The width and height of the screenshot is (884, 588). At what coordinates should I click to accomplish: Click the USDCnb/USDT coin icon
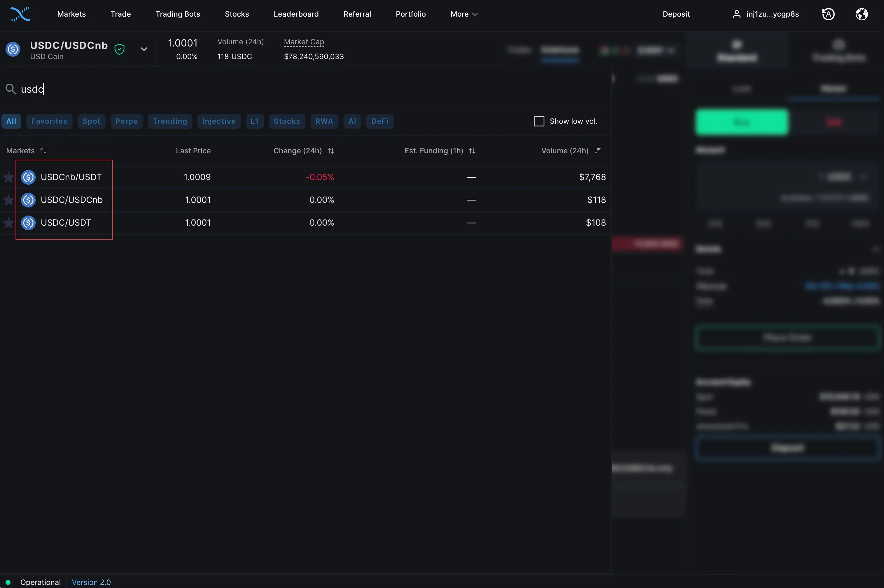point(28,177)
